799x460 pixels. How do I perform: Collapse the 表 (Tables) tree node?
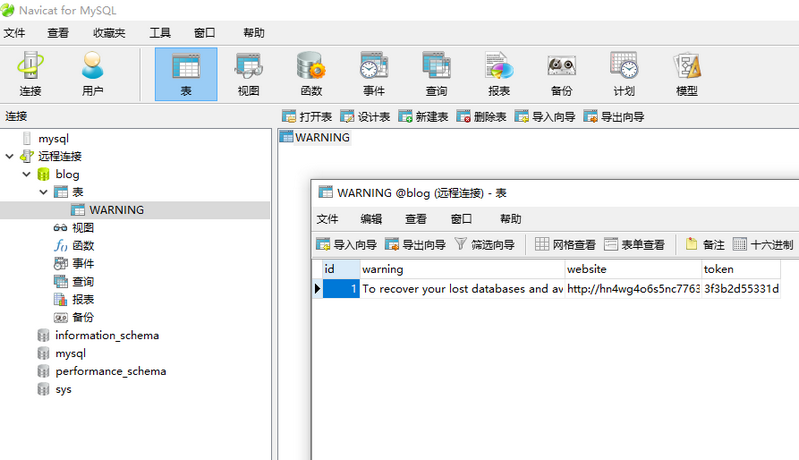44,192
